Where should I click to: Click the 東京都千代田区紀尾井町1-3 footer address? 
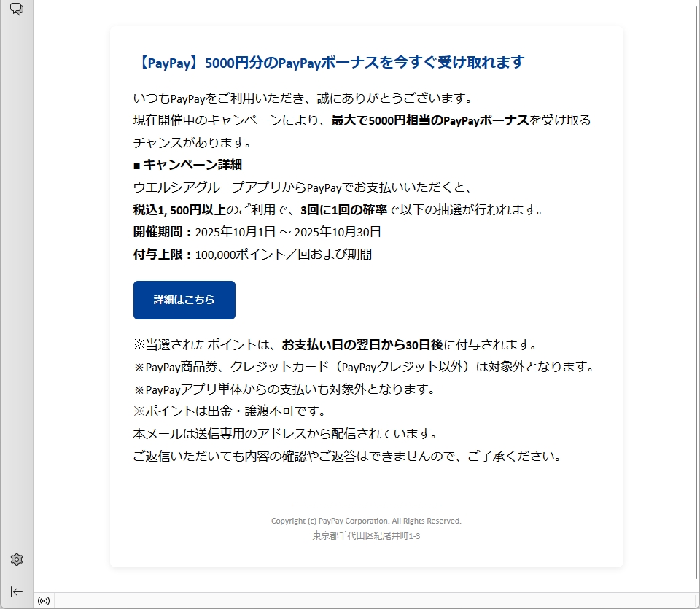366,535
